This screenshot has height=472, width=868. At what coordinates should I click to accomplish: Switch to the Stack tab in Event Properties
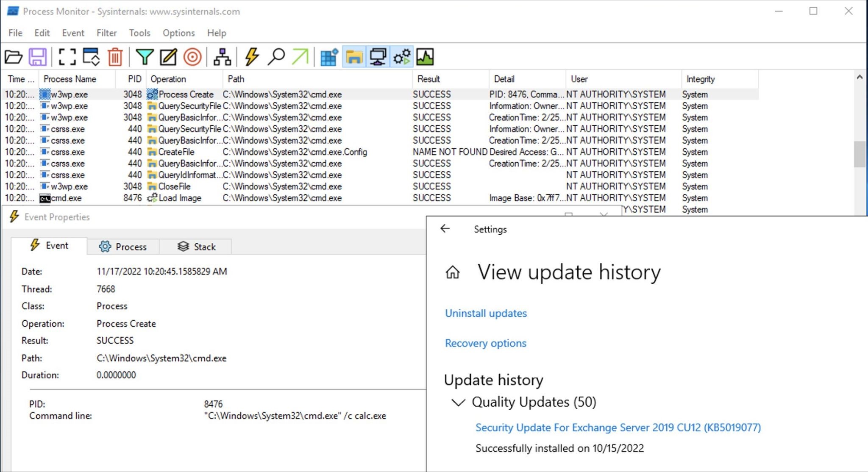(x=196, y=247)
